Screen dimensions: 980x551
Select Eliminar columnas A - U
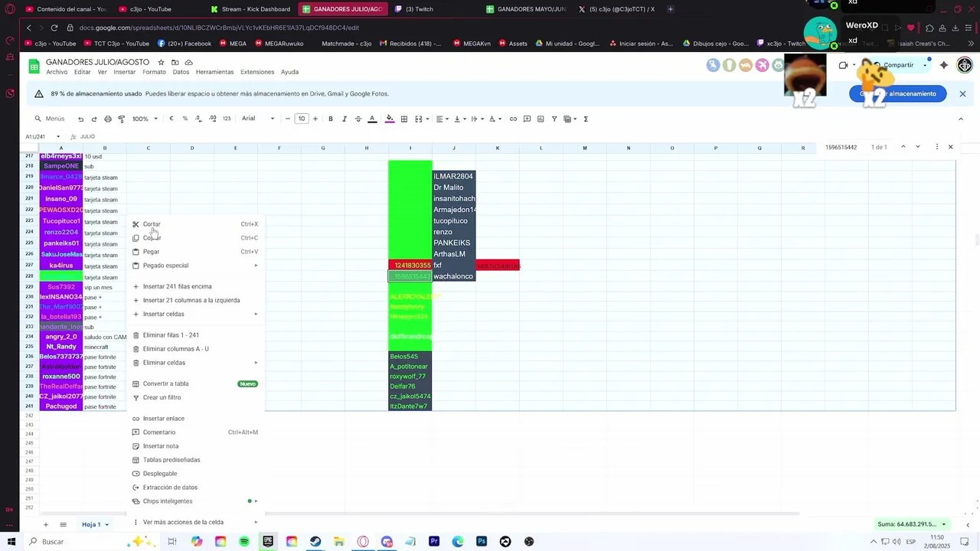click(195, 349)
